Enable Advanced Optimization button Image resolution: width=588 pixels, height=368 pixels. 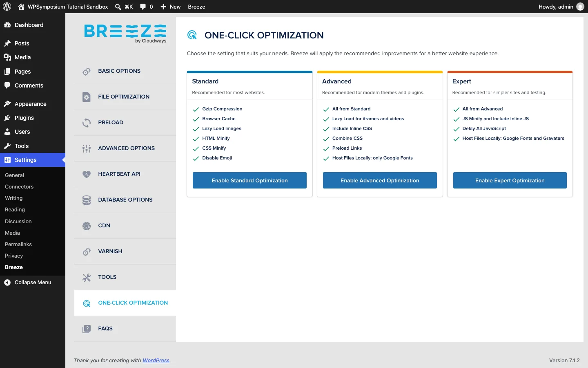[x=380, y=180]
